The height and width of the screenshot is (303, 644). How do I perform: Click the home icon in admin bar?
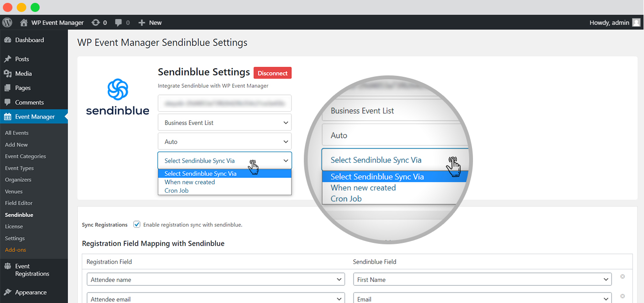coord(24,22)
